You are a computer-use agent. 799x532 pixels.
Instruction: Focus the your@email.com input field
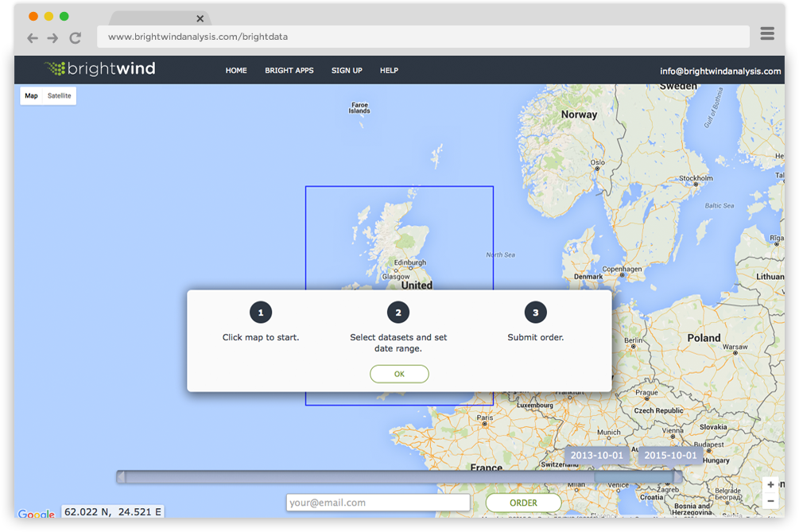click(378, 503)
